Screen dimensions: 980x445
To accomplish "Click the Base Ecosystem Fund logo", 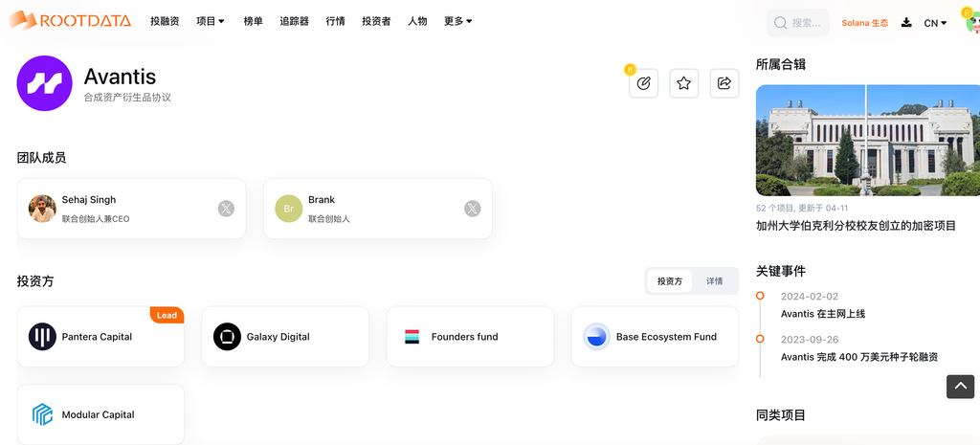I will (597, 337).
